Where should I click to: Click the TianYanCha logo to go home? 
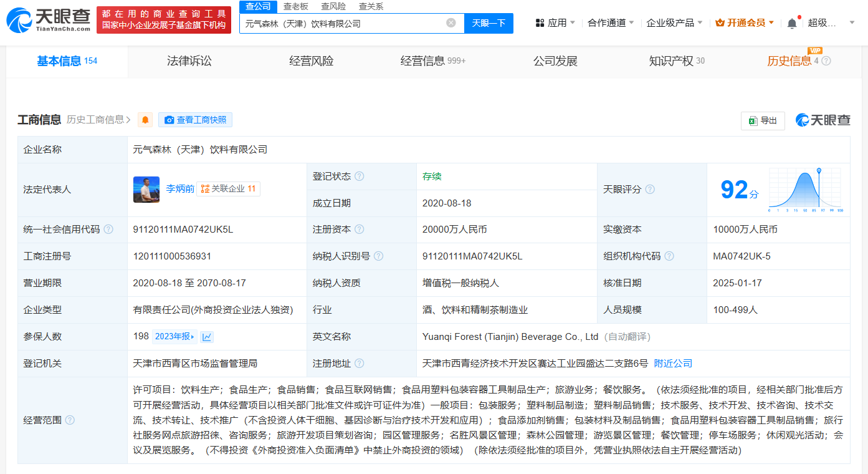(x=49, y=20)
